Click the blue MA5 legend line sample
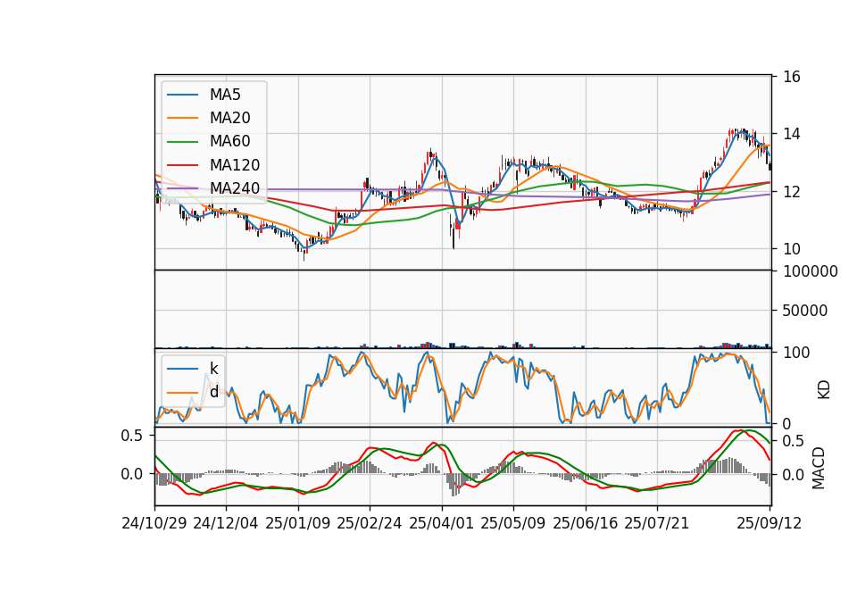Screen dimensions: 857x616 (182, 96)
